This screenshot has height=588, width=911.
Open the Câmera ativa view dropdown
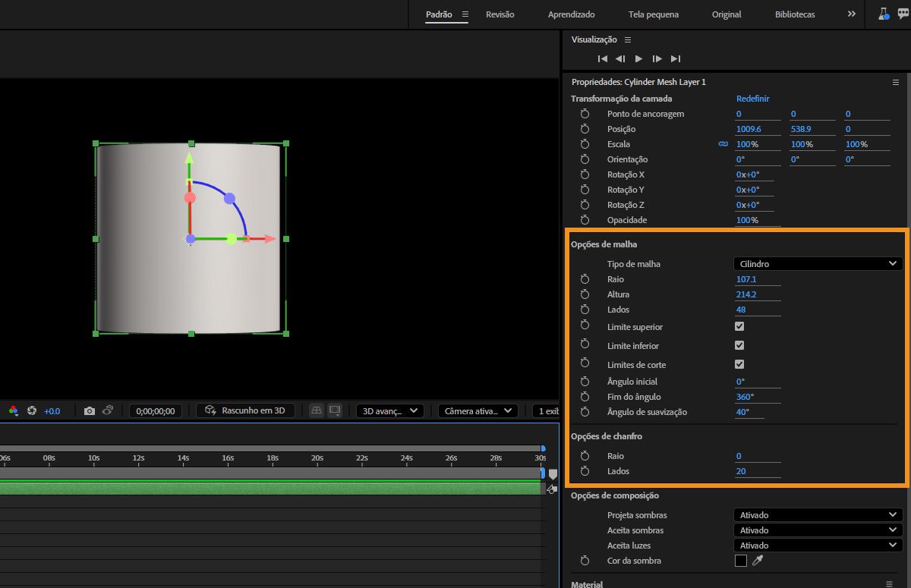point(478,410)
